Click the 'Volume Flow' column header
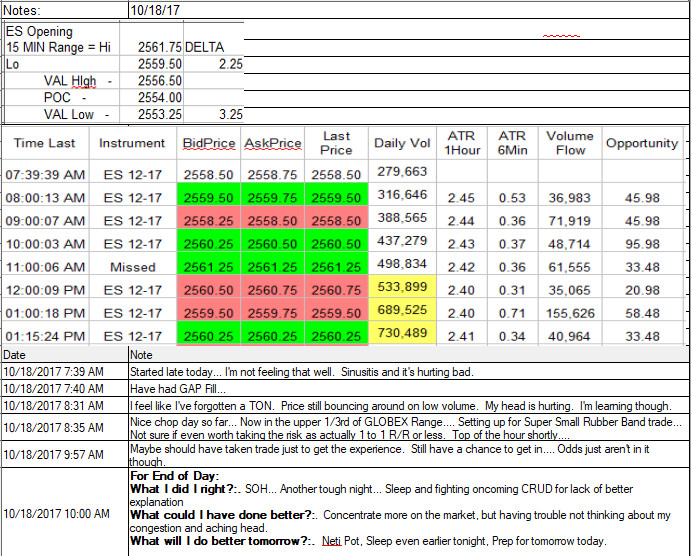691x556 pixels. (x=570, y=143)
